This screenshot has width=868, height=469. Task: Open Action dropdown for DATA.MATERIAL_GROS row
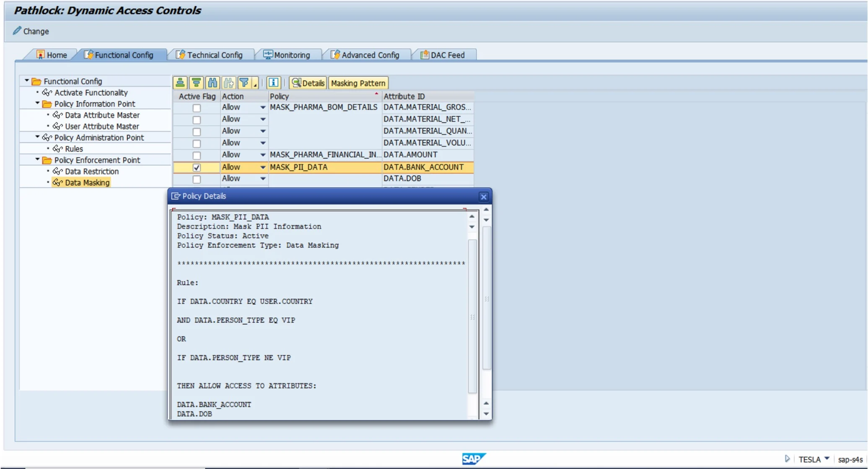click(263, 107)
